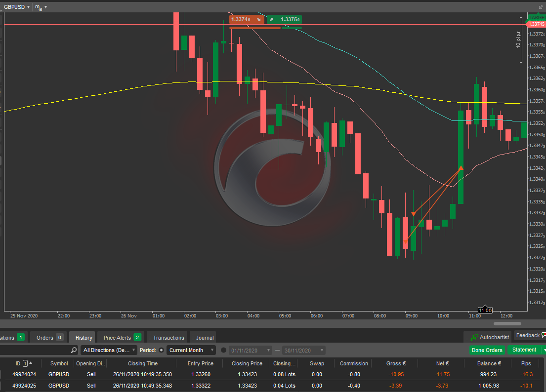Screen dimensions: 546x392
Task: Switch to the Price Alerts tab
Action: coord(121,338)
